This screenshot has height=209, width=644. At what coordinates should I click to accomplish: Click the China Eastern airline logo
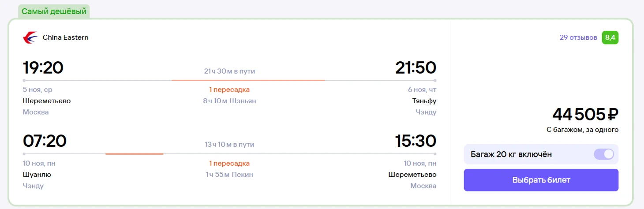tap(30, 38)
